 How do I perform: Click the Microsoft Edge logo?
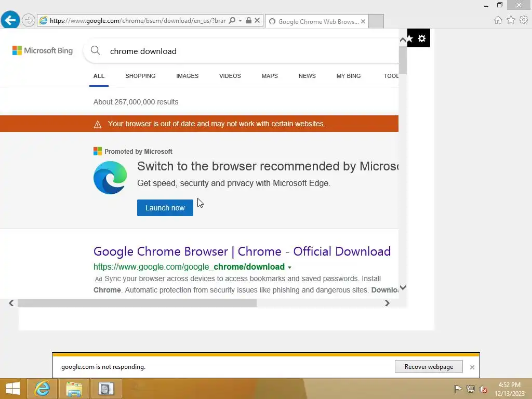[110, 178]
